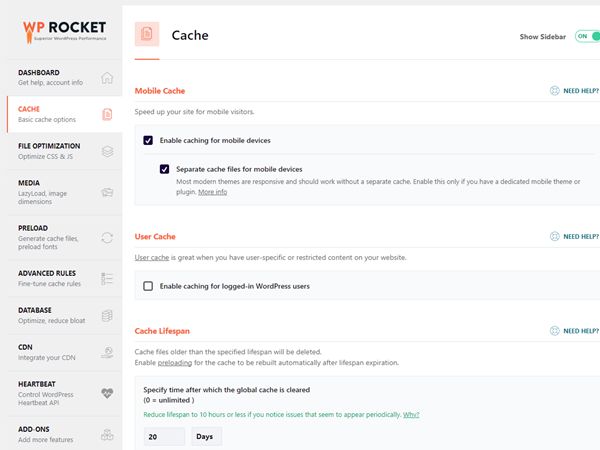Click Need Help link for User Cache

(x=581, y=236)
